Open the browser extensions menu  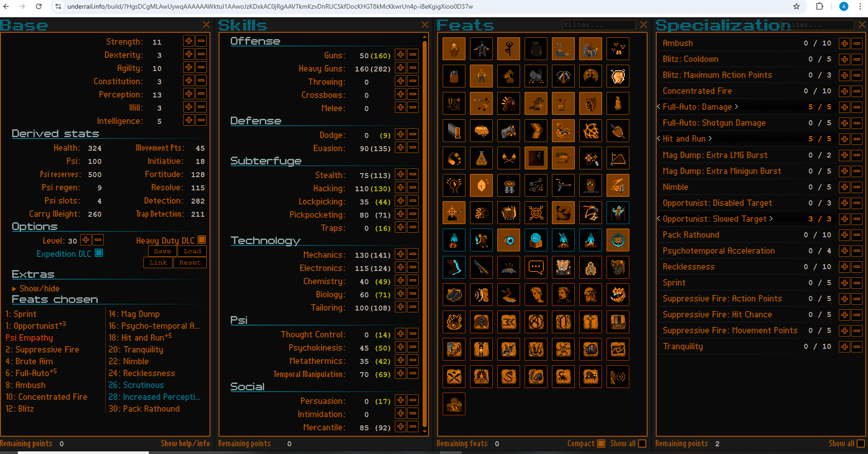click(x=819, y=6)
